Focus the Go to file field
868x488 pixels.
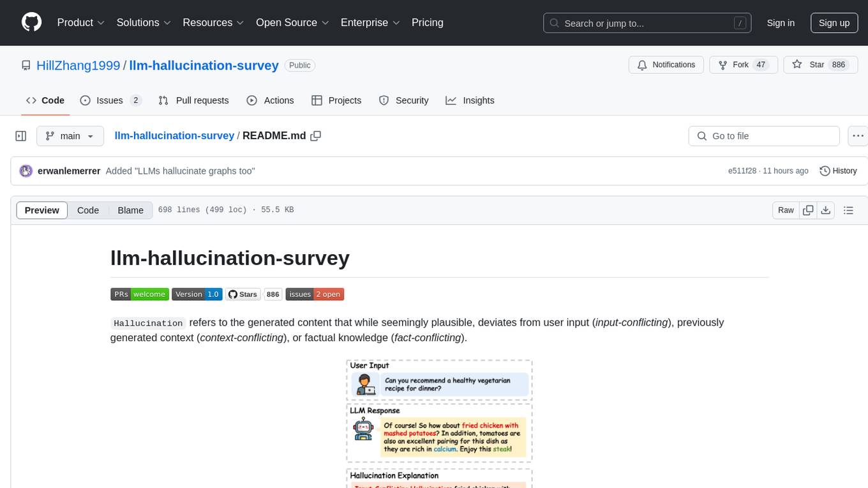tap(764, 136)
